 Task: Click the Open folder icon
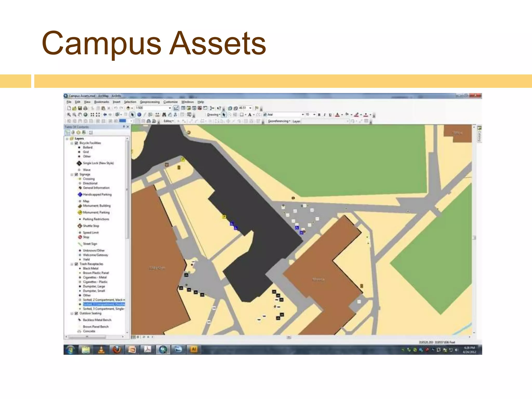coord(74,108)
